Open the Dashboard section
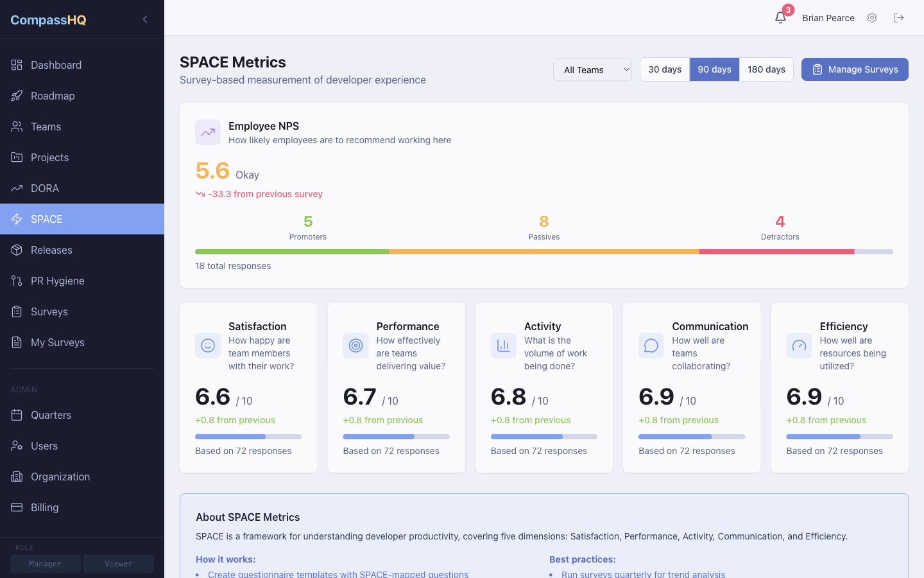Viewport: 924px width, 578px height. tap(56, 65)
